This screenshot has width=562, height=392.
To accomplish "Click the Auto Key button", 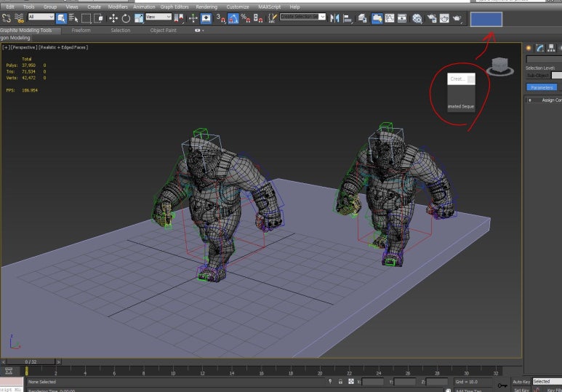I will 521,382.
